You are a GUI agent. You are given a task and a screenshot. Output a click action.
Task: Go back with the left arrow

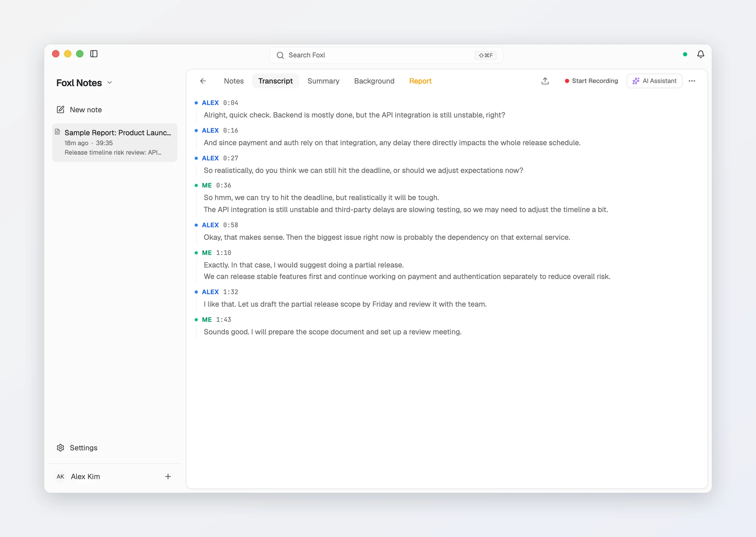(203, 81)
